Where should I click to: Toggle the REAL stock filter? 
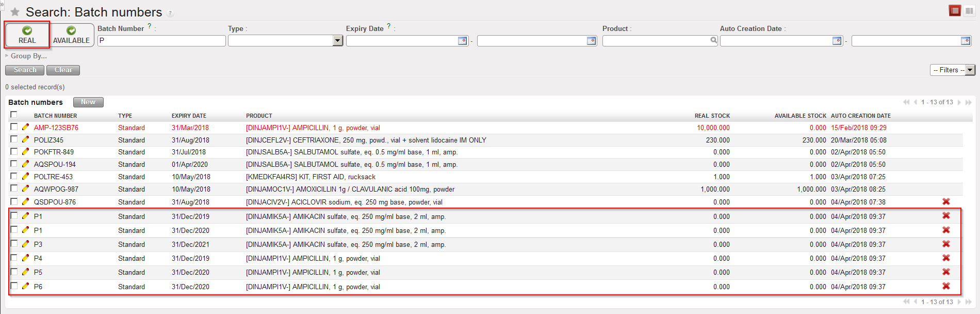coord(27,35)
